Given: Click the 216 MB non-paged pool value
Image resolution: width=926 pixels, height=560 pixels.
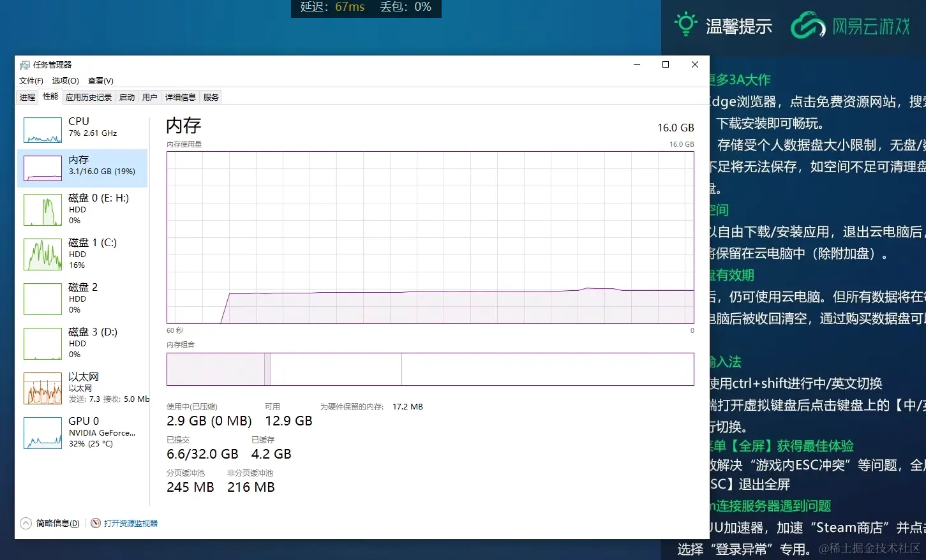Looking at the screenshot, I should tap(251, 487).
